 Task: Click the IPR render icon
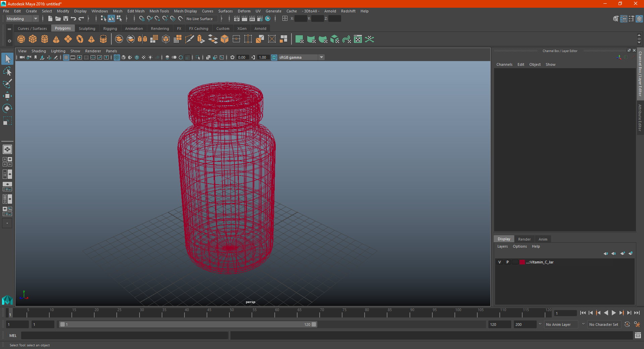(252, 18)
